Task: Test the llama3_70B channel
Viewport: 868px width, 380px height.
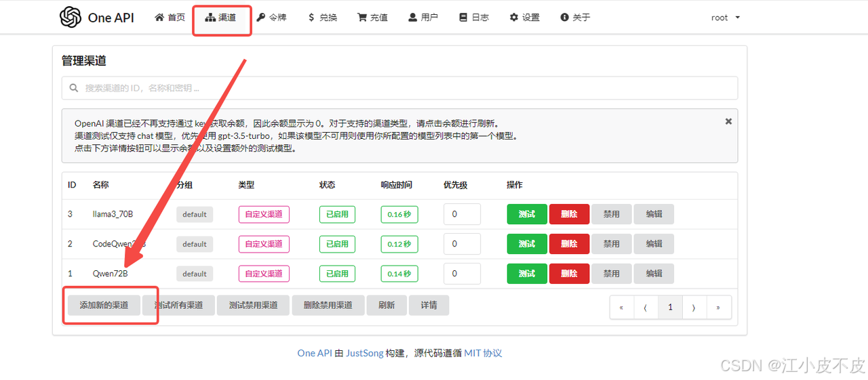Action: (x=527, y=214)
